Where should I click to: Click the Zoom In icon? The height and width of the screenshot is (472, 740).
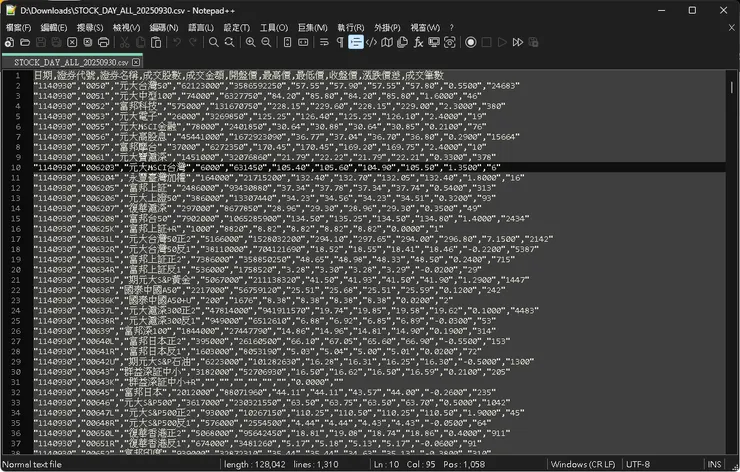coord(251,42)
